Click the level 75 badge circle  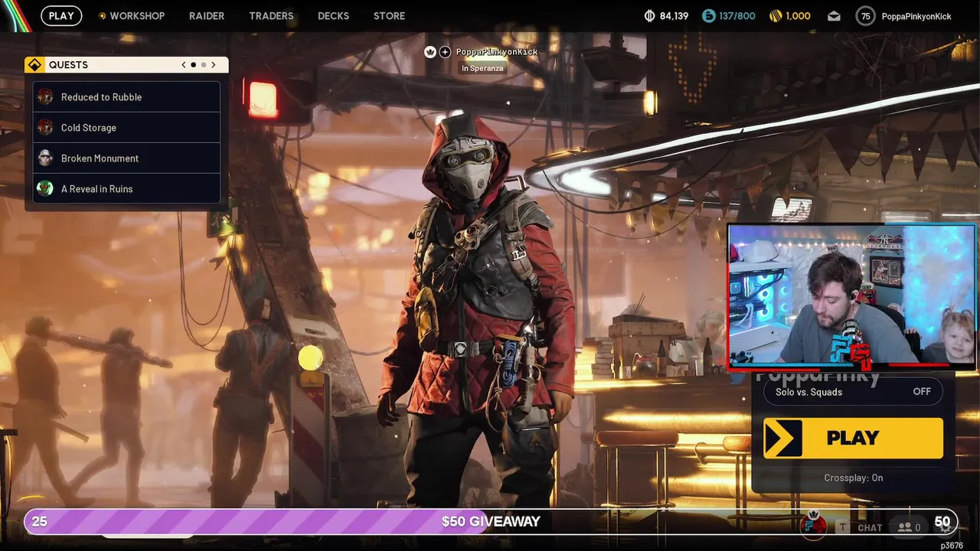pos(865,16)
